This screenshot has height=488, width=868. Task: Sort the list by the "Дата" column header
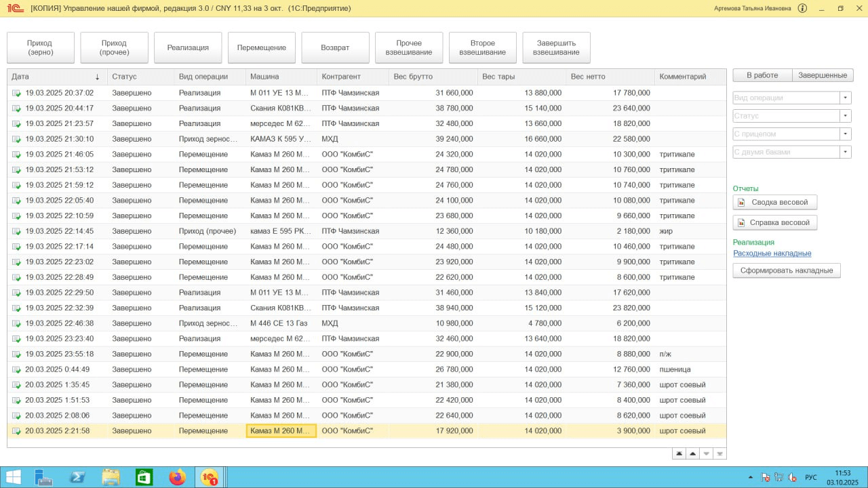coord(54,77)
